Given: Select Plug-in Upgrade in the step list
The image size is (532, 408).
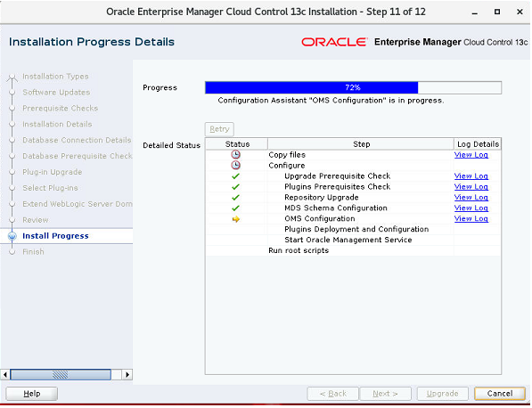Looking at the screenshot, I should pos(53,172).
